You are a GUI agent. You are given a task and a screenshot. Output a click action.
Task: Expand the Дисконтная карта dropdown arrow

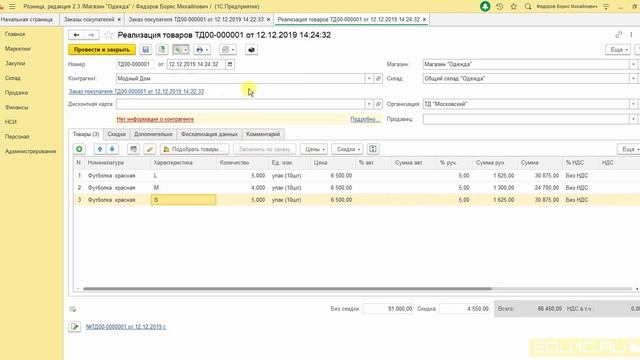369,104
